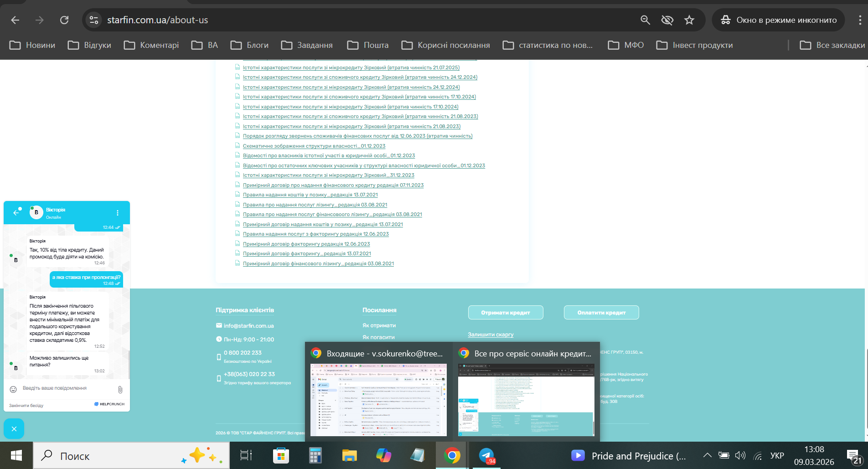Bookmark this page with the star icon

(689, 20)
